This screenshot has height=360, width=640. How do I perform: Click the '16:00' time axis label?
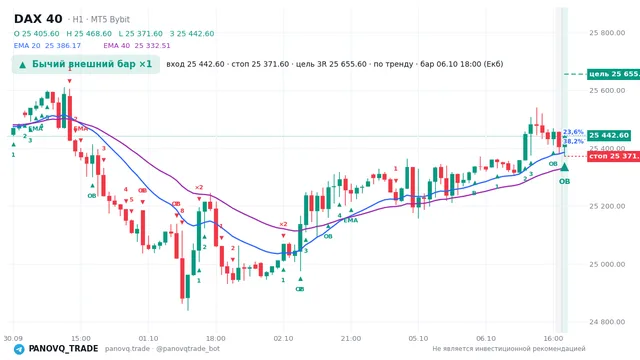point(553,338)
